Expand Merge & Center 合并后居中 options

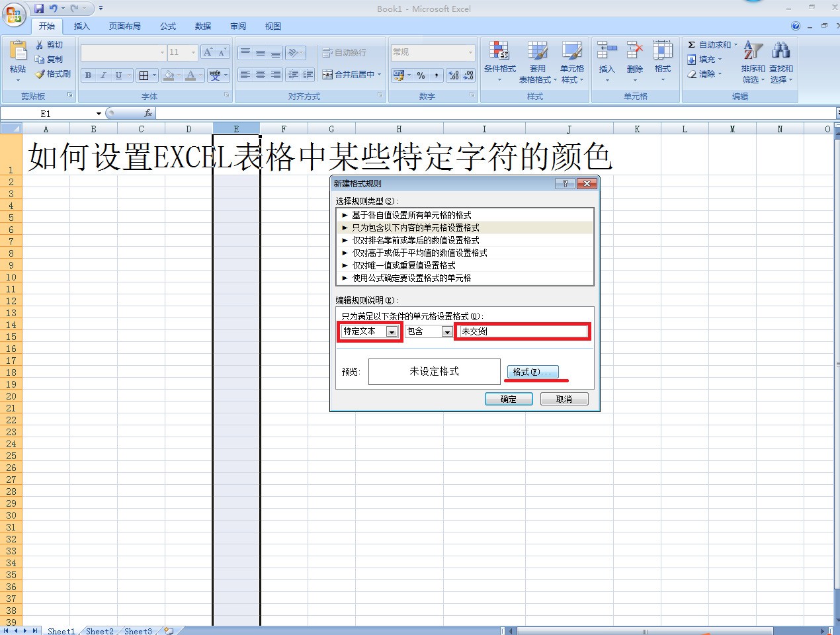tap(380, 75)
